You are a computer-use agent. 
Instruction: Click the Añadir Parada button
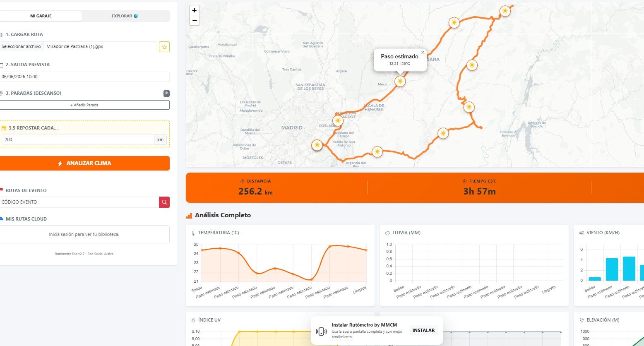click(x=84, y=105)
